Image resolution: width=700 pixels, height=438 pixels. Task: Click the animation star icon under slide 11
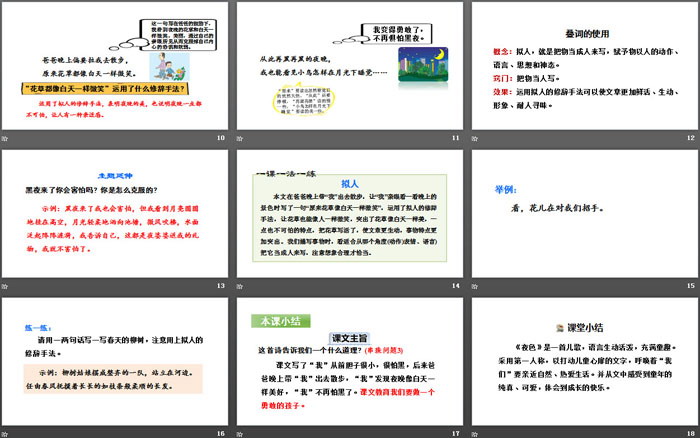[x=240, y=138]
